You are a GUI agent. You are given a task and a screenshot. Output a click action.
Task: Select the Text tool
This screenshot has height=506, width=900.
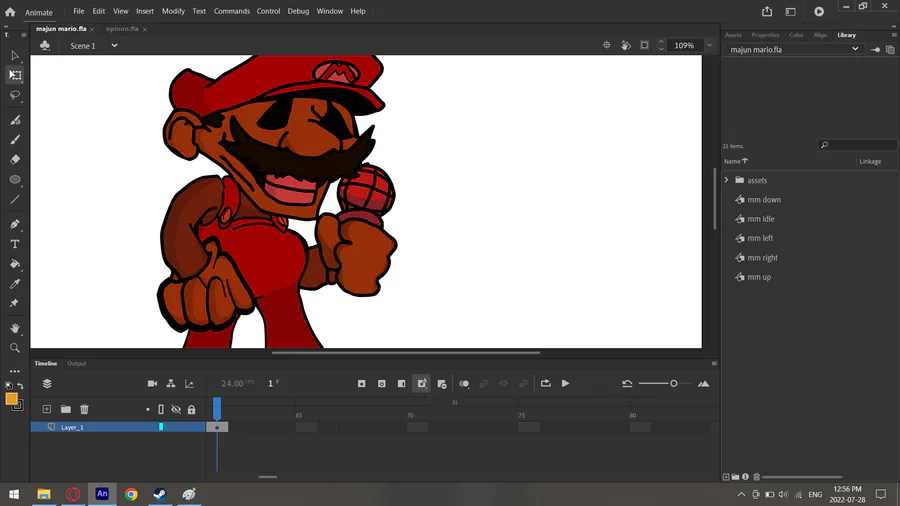point(15,244)
